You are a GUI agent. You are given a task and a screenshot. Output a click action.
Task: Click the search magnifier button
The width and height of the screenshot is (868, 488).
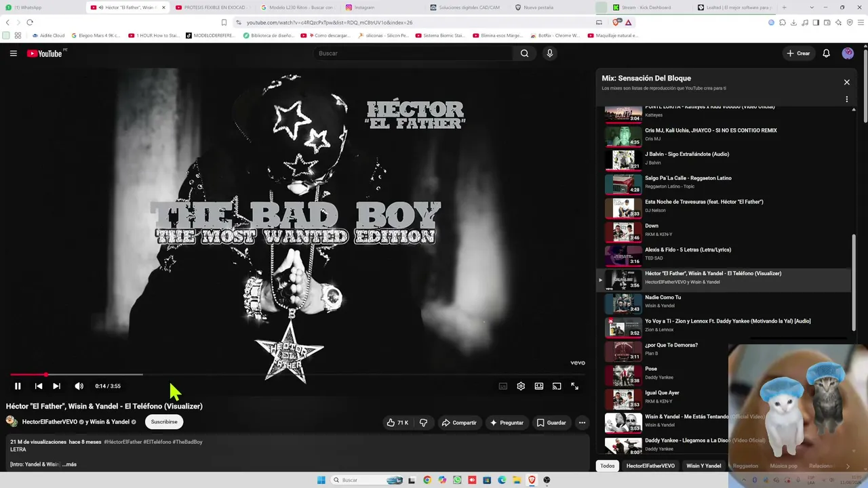(x=524, y=54)
